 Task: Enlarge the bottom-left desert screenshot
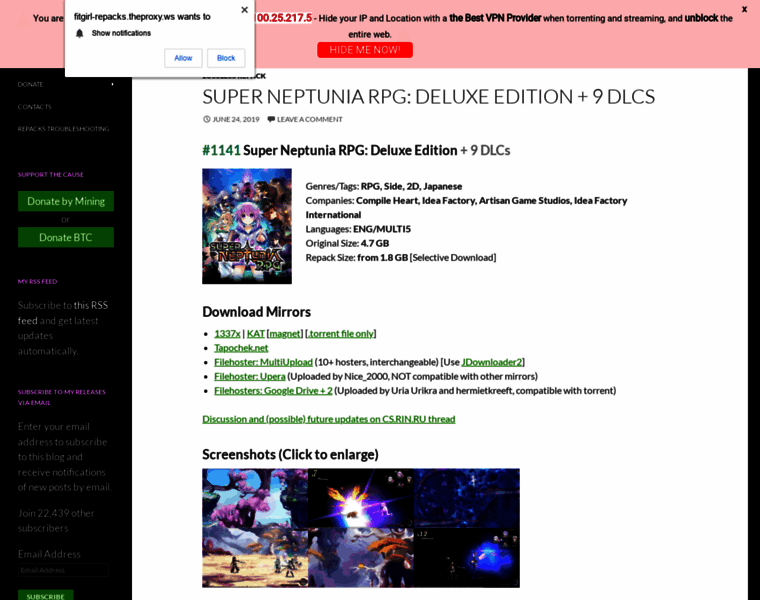pos(255,558)
